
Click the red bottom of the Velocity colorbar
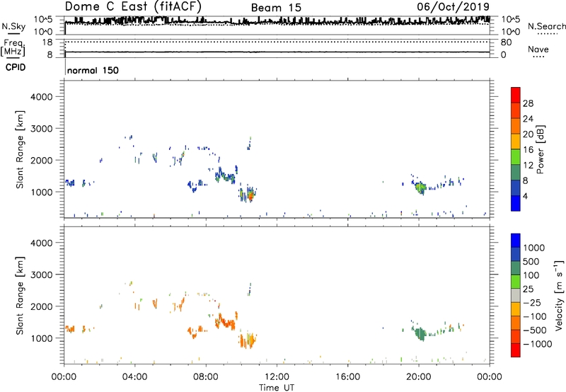click(x=516, y=350)
